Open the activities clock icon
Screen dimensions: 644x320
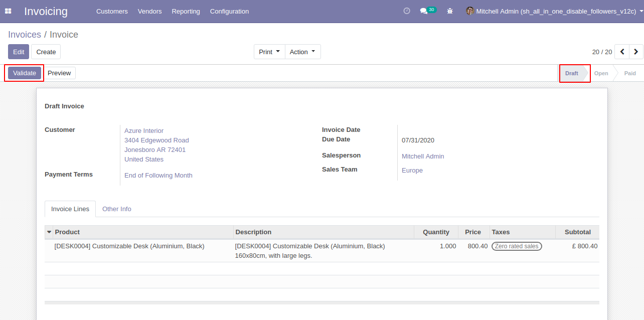pyautogui.click(x=407, y=11)
